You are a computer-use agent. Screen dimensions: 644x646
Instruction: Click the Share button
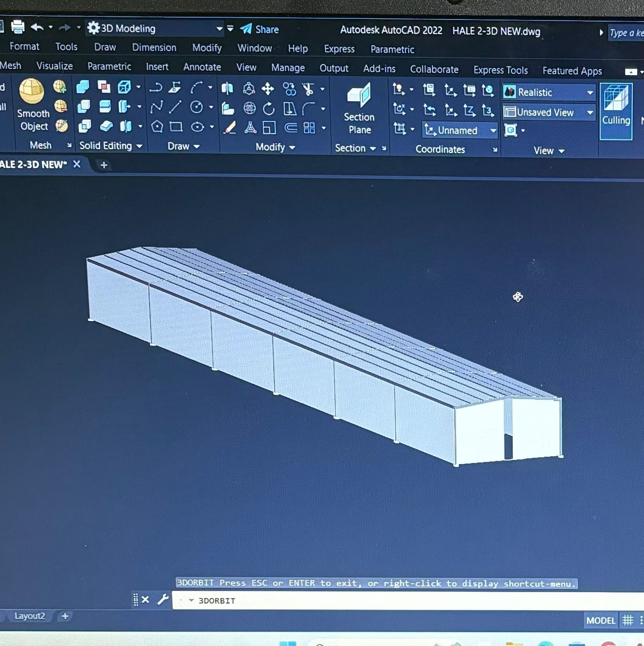tap(259, 29)
